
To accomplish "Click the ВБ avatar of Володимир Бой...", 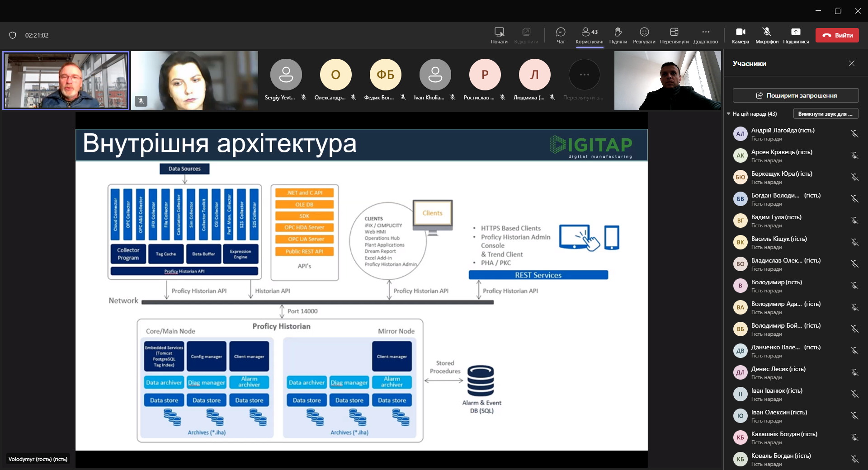I will (740, 329).
